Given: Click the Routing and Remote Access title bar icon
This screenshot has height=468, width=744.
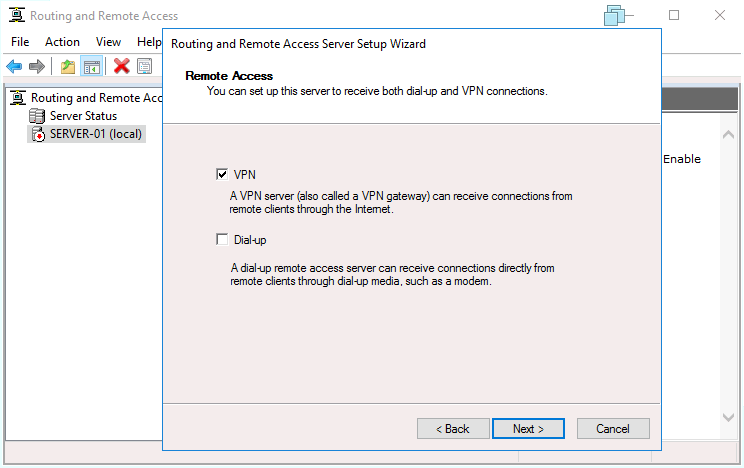Looking at the screenshot, I should pyautogui.click(x=16, y=16).
